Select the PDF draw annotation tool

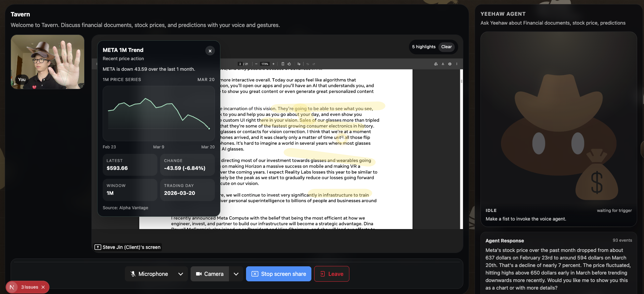click(x=299, y=64)
